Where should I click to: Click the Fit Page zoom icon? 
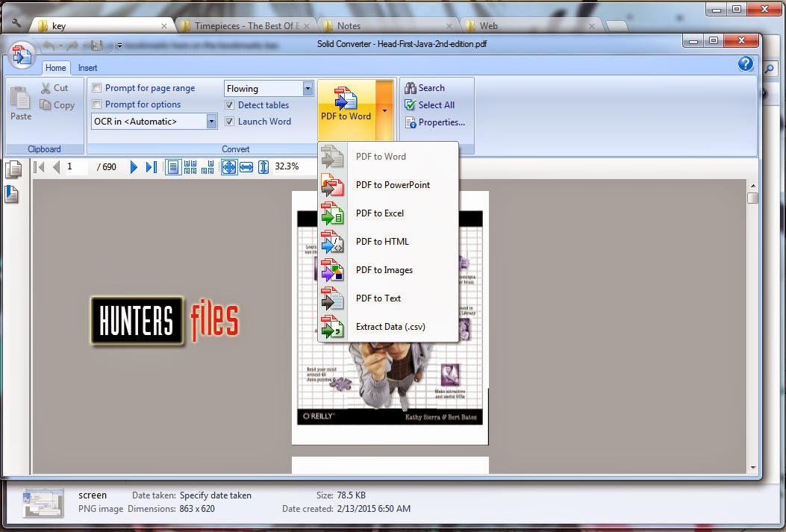coord(229,167)
